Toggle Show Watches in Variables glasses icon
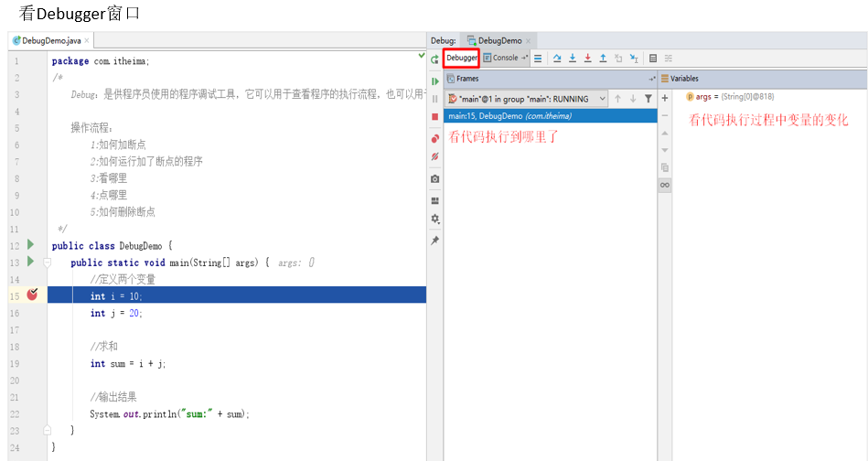 [x=665, y=185]
